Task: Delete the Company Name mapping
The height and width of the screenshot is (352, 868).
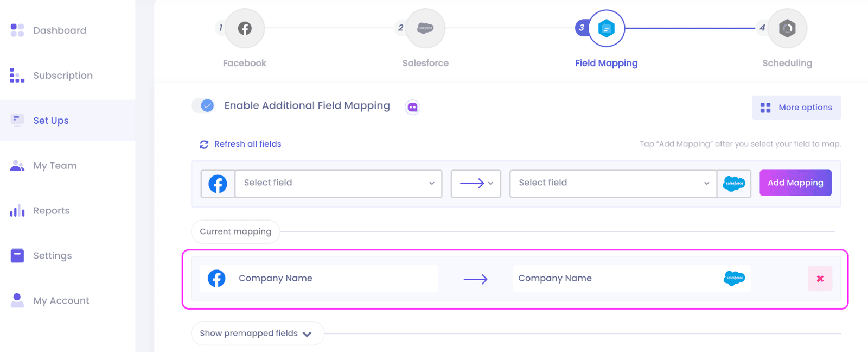Action: pyautogui.click(x=820, y=279)
